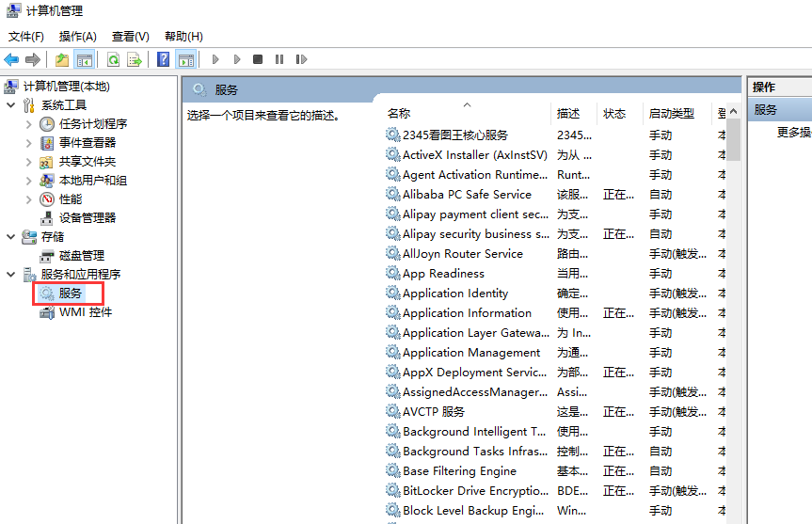Collapse the 系统工具 tree node
The height and width of the screenshot is (524, 812).
10,105
